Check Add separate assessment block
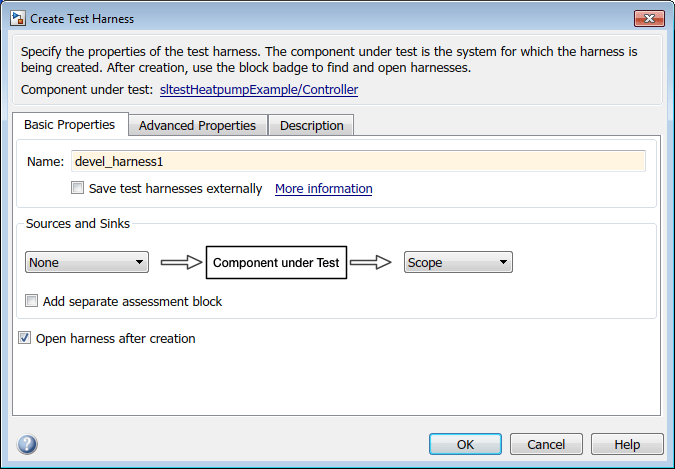Viewport: 675px width, 469px height. (32, 301)
